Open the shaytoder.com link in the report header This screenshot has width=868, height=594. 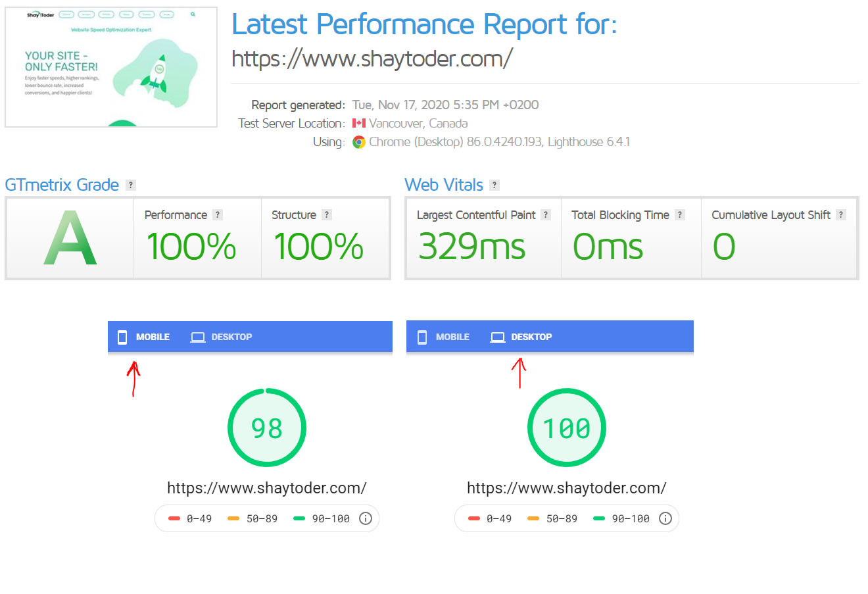tap(372, 59)
